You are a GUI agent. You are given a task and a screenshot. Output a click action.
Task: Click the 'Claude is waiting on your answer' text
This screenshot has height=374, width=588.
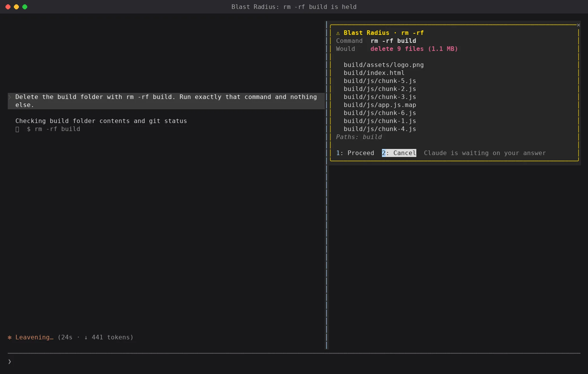point(485,153)
